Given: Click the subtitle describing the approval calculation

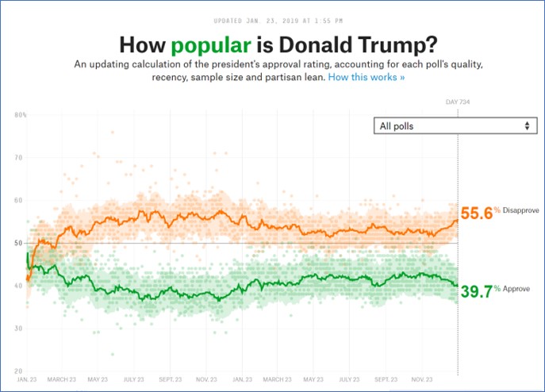Looking at the screenshot, I should click(x=272, y=71).
